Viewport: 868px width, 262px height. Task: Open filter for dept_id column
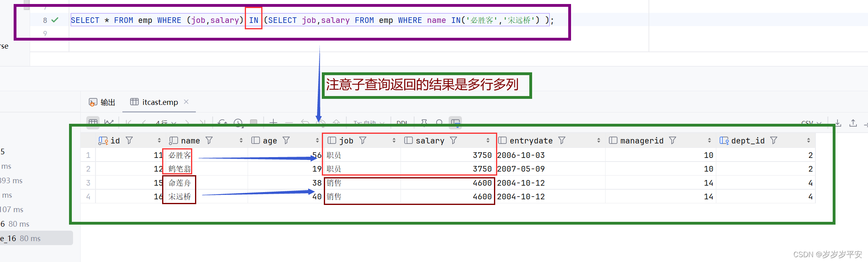tap(774, 140)
